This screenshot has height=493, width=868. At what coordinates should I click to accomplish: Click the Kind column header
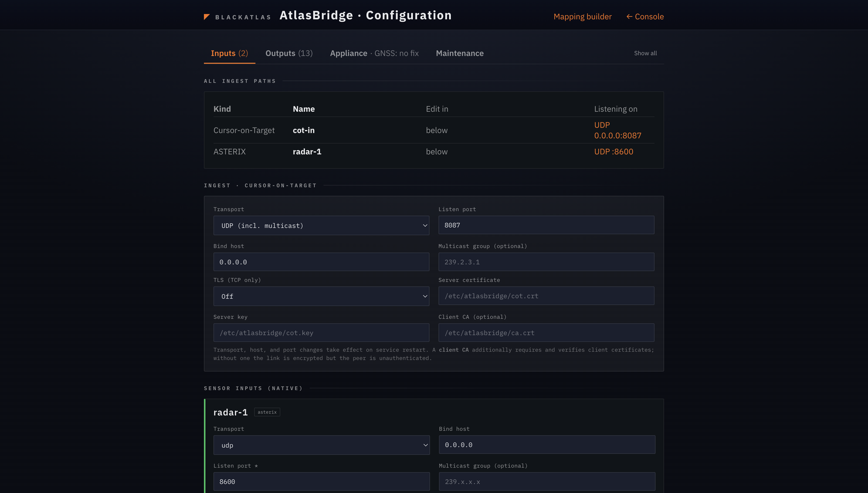click(222, 109)
